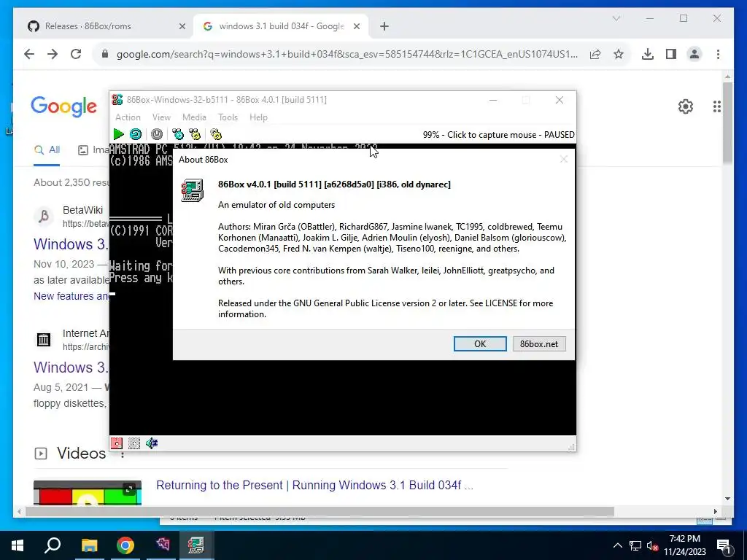Image resolution: width=747 pixels, height=560 pixels.
Task: Go forward in Chrome
Action: (53, 54)
